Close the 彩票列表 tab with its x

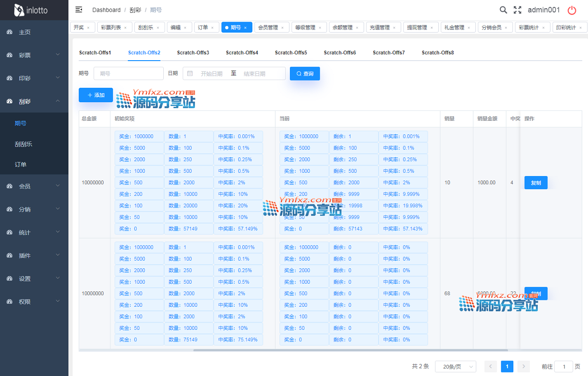(x=125, y=28)
